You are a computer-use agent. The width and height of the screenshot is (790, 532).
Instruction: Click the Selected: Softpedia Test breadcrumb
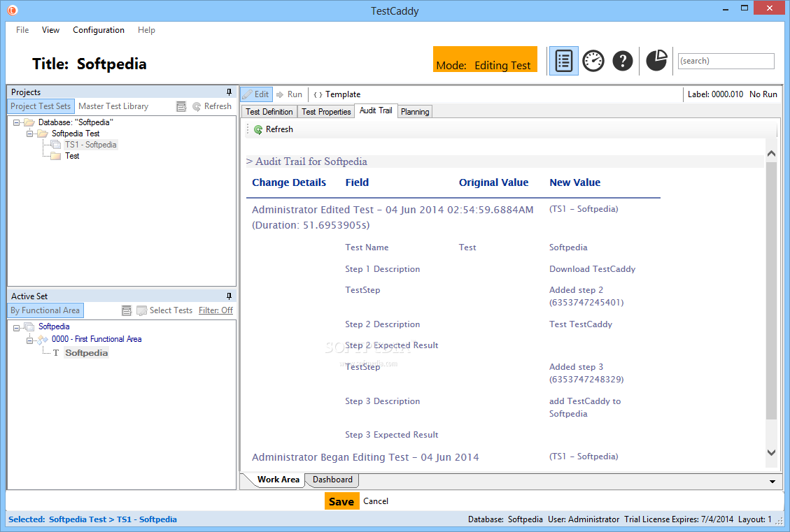[92, 519]
